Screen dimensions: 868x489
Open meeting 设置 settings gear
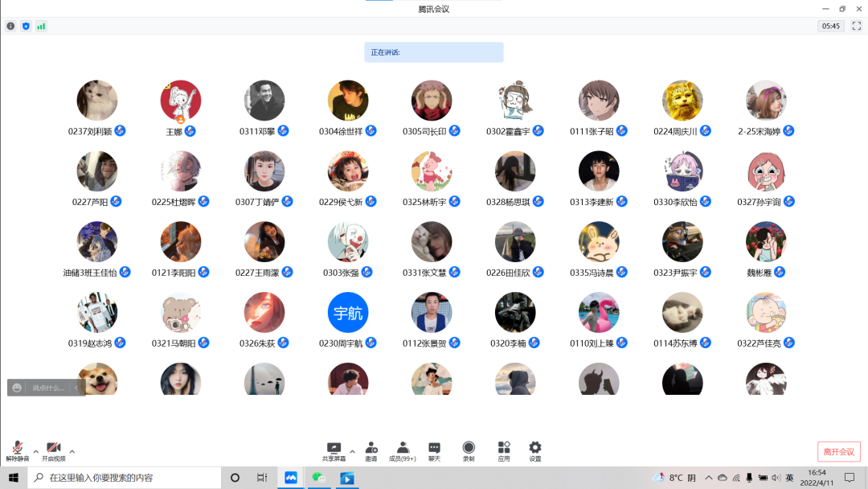(x=535, y=450)
